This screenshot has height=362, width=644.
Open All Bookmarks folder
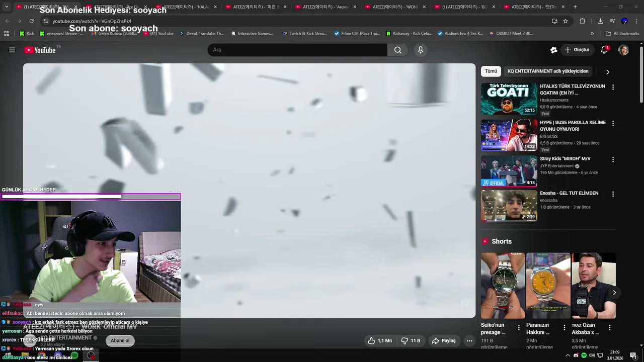coord(622,34)
